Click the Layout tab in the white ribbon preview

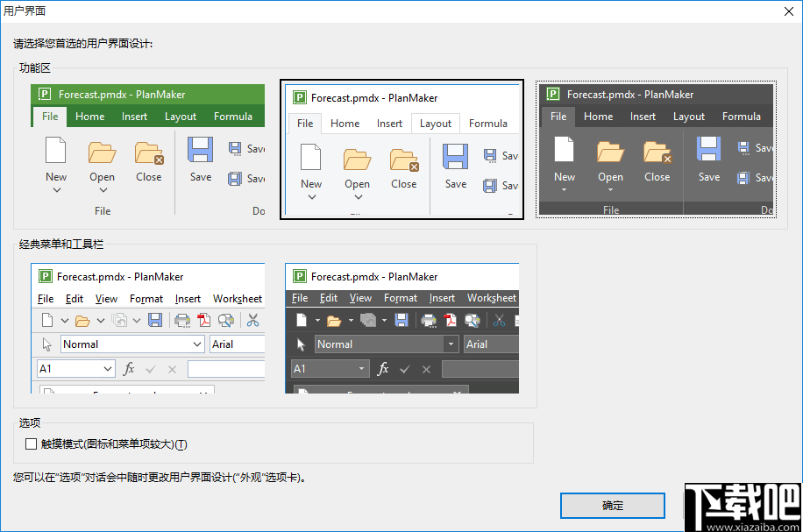pos(435,123)
